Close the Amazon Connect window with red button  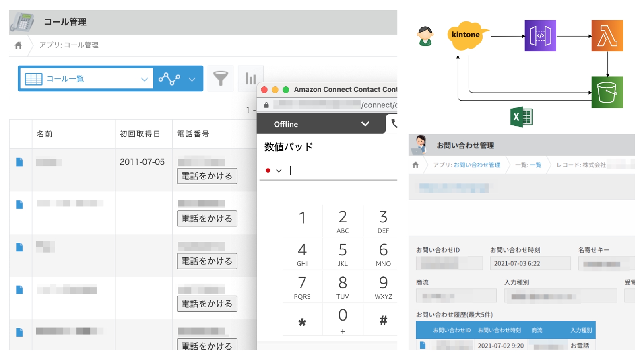(x=264, y=90)
